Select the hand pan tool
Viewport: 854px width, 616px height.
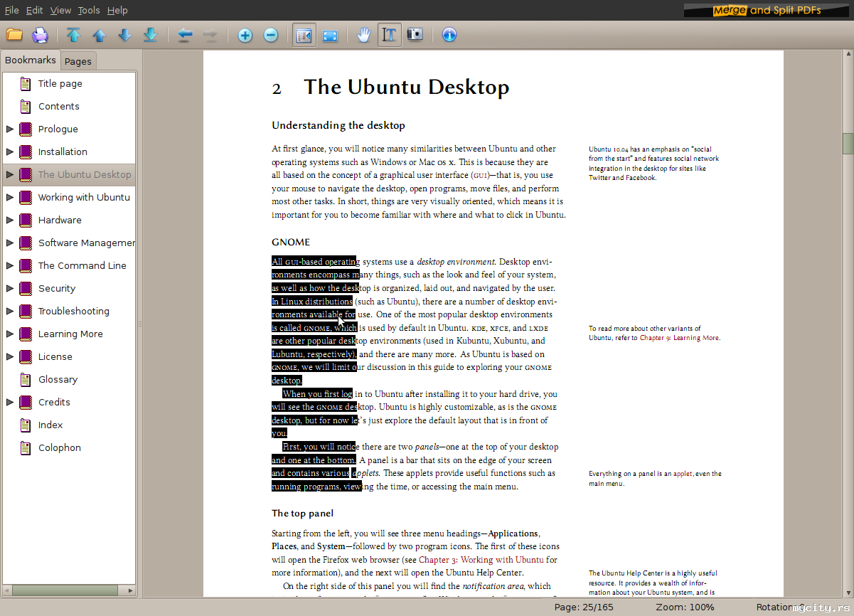(x=363, y=34)
